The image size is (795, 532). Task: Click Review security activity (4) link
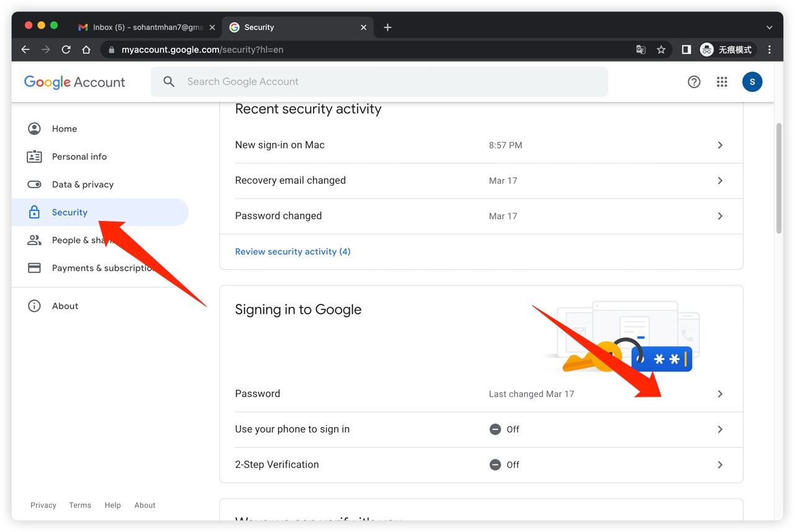(293, 251)
